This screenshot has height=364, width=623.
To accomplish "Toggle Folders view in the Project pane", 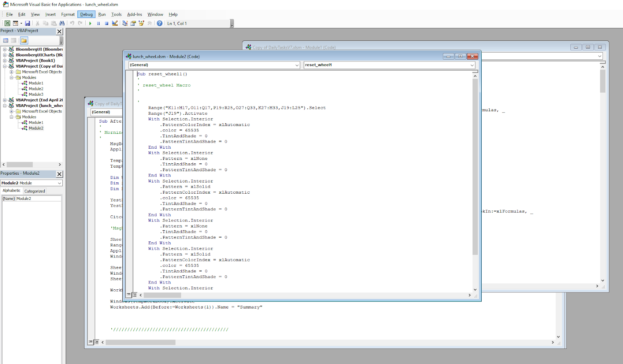I will [x=24, y=40].
